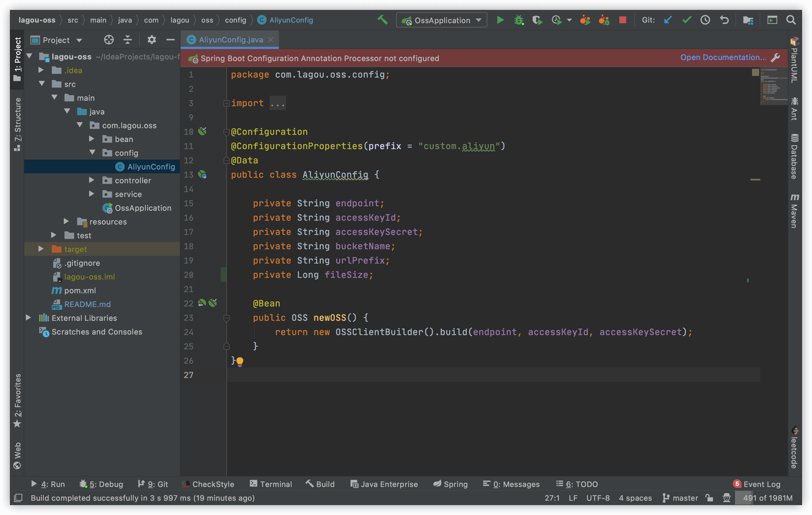This screenshot has height=515, width=812.
Task: Toggle tool window quick access at bottom-left corner
Action: tap(18, 498)
